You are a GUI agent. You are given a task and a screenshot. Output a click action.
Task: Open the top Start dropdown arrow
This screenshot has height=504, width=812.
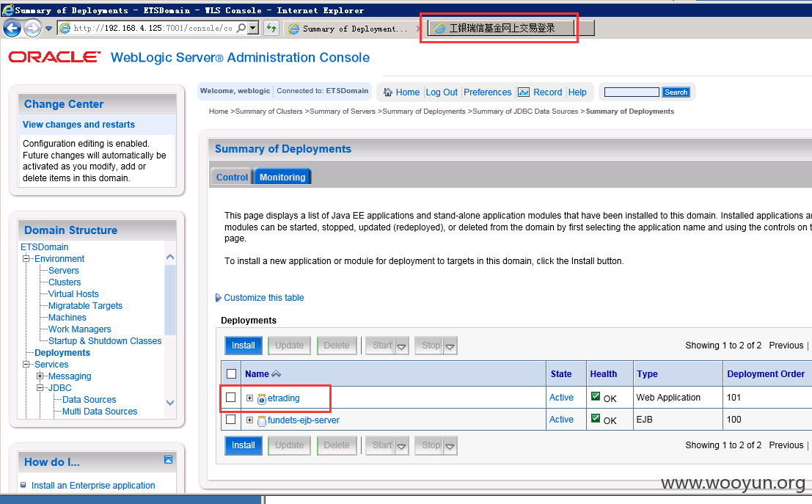coord(402,346)
